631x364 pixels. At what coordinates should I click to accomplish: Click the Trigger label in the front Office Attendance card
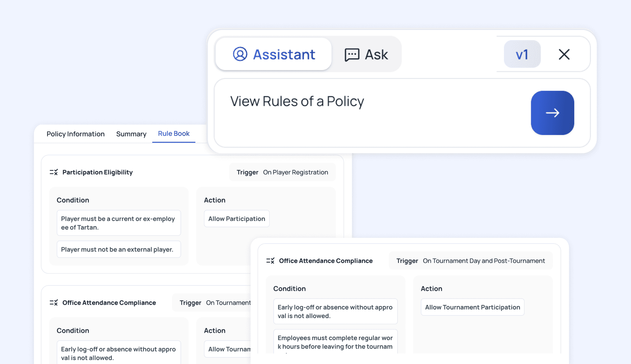[407, 261]
